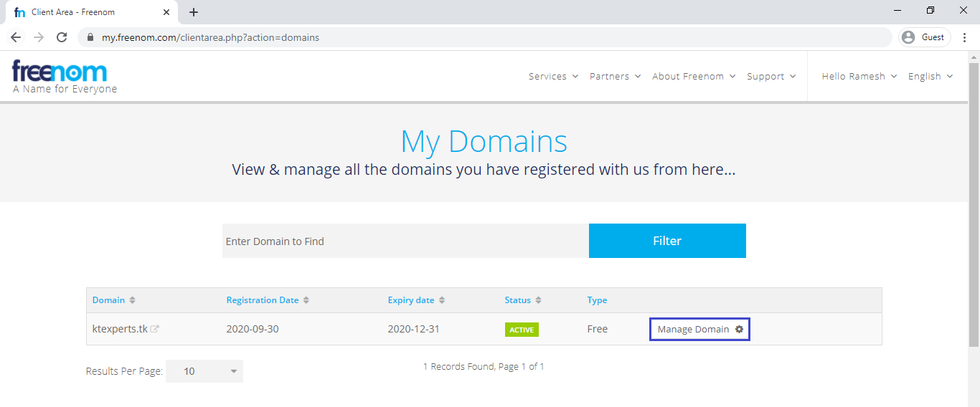The image size is (980, 407).
Task: Click the Chrome back arrow
Action: point(16,37)
